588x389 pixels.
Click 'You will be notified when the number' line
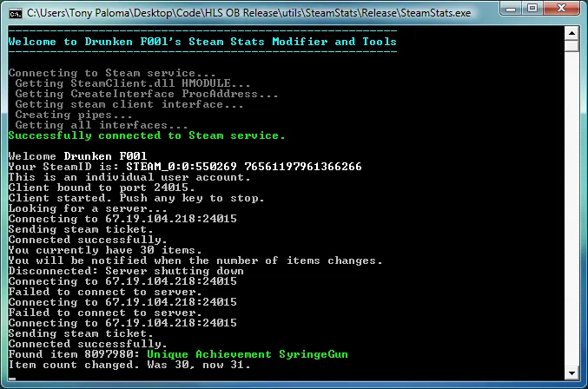coord(195,260)
